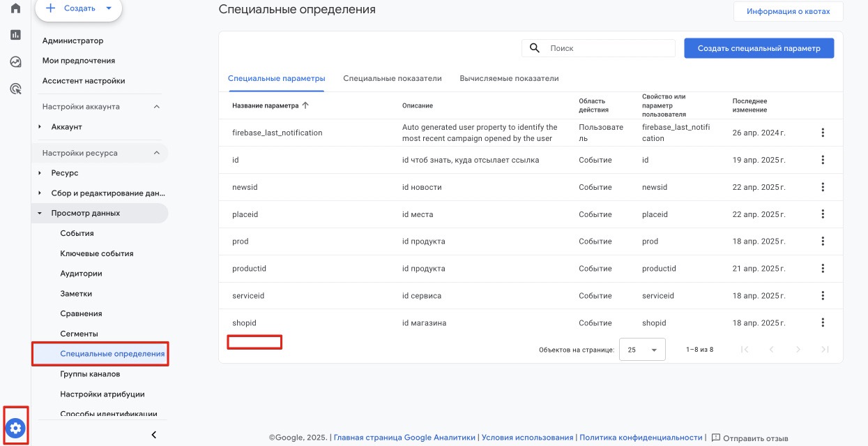The image size is (868, 446).
Task: Open the Explore icon in sidebar
Action: (15, 61)
